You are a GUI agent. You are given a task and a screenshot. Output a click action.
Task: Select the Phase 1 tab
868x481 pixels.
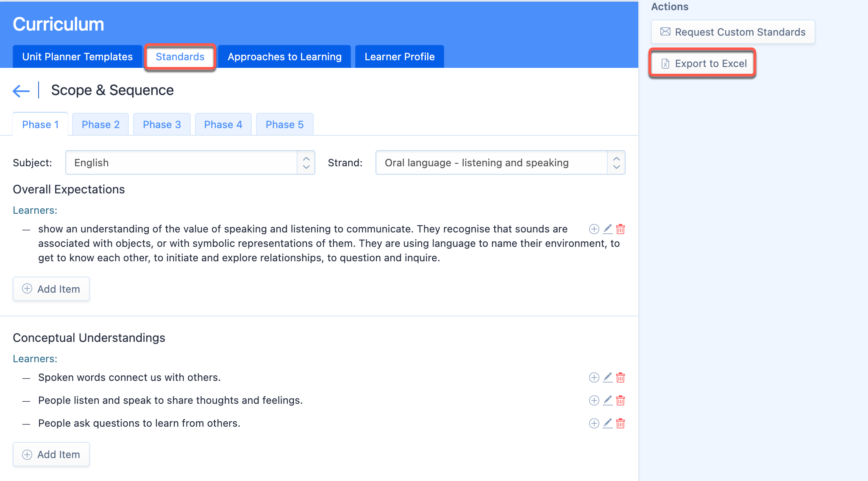[x=40, y=124]
